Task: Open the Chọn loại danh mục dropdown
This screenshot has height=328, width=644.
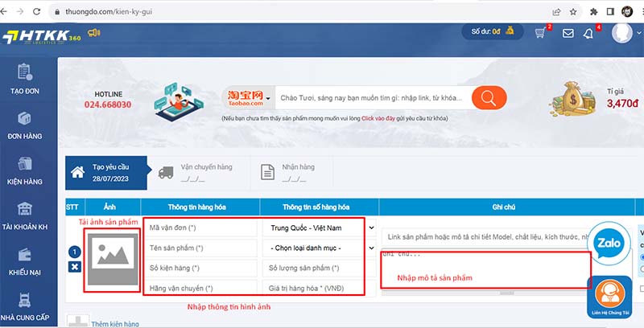Action: [x=320, y=248]
